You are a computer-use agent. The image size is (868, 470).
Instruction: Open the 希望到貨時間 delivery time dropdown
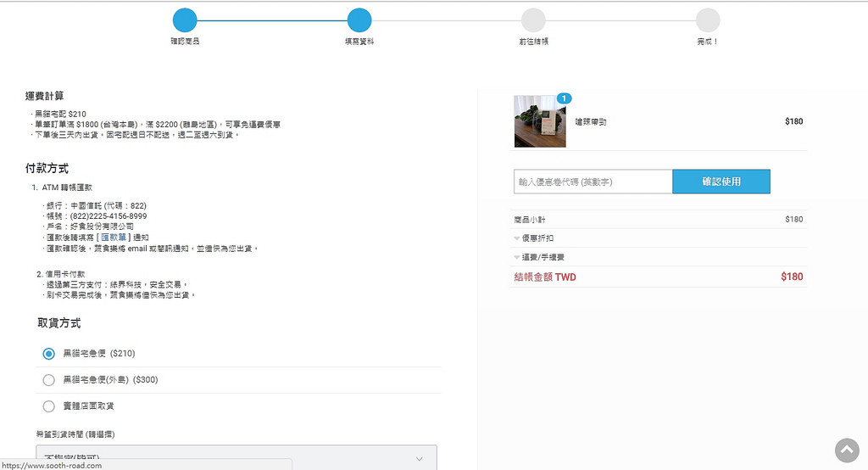click(236, 458)
